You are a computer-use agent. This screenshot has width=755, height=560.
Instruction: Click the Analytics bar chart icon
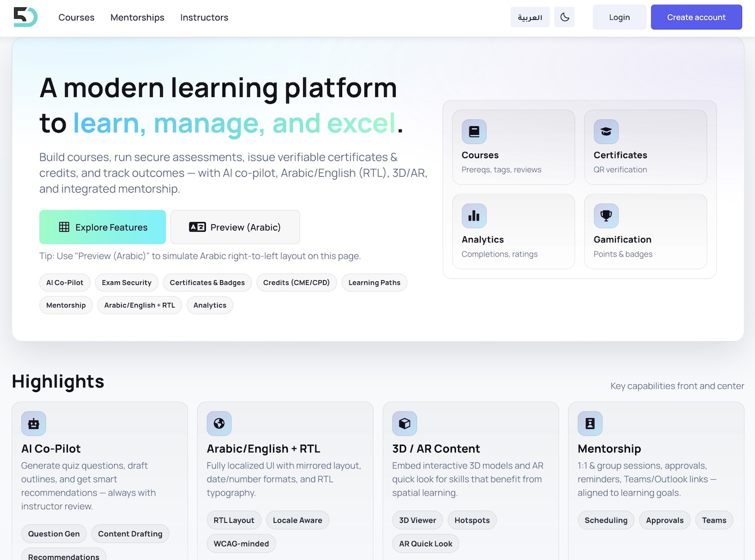[474, 216]
